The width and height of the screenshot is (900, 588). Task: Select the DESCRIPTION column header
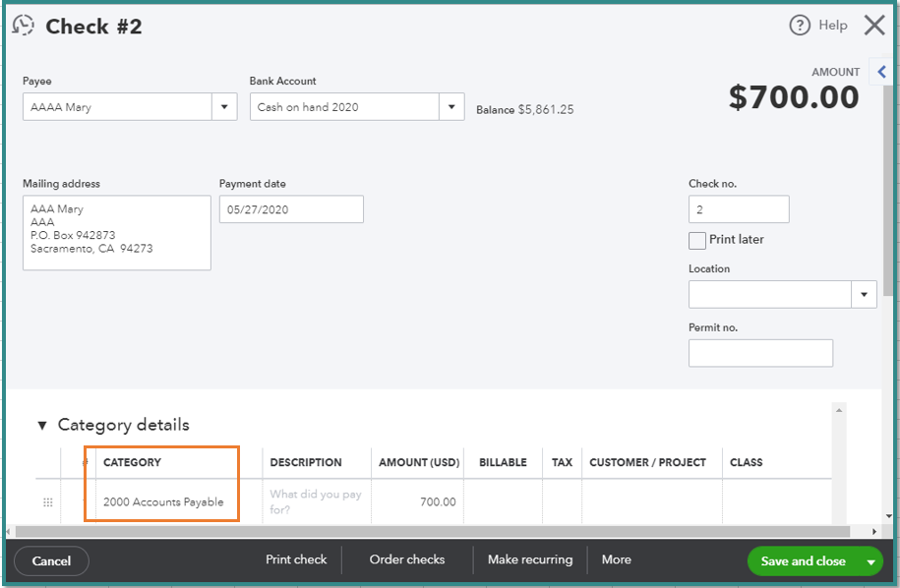tap(306, 462)
